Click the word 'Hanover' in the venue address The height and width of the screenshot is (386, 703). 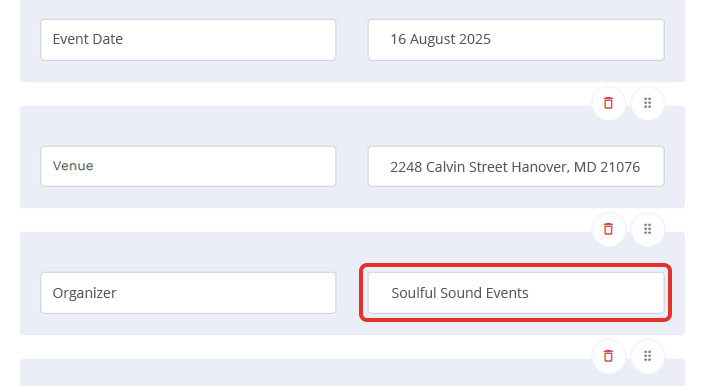pos(540,167)
